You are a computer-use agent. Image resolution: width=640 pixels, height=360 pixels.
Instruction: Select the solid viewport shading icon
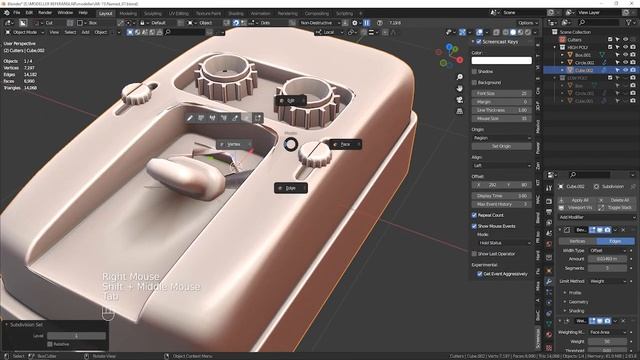point(513,32)
